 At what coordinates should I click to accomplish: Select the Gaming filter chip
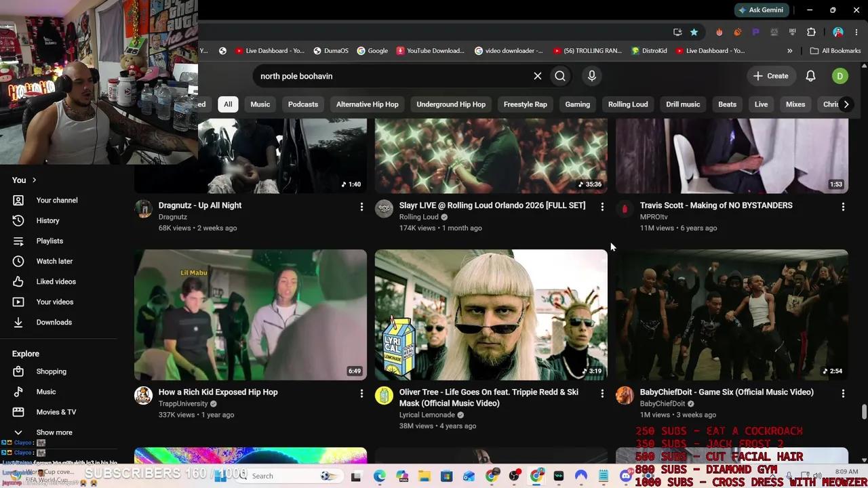tap(578, 104)
